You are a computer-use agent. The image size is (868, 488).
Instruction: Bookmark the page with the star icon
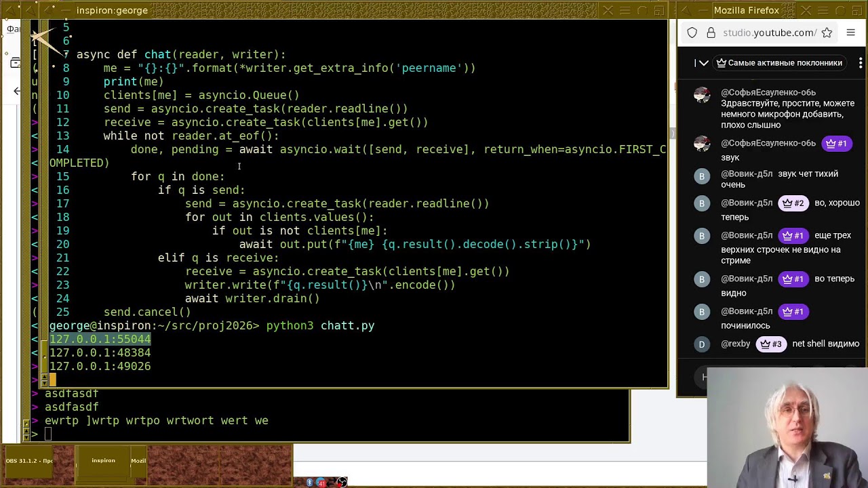click(827, 33)
